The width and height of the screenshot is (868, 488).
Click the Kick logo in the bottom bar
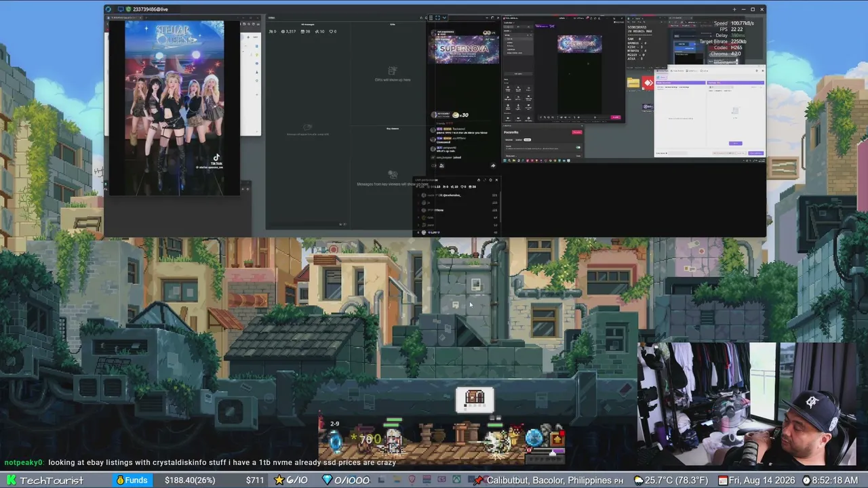point(11,481)
